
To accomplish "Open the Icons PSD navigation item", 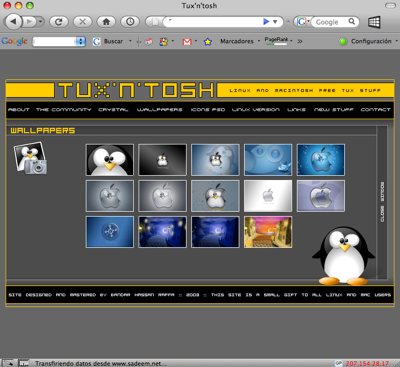I will click(x=208, y=109).
